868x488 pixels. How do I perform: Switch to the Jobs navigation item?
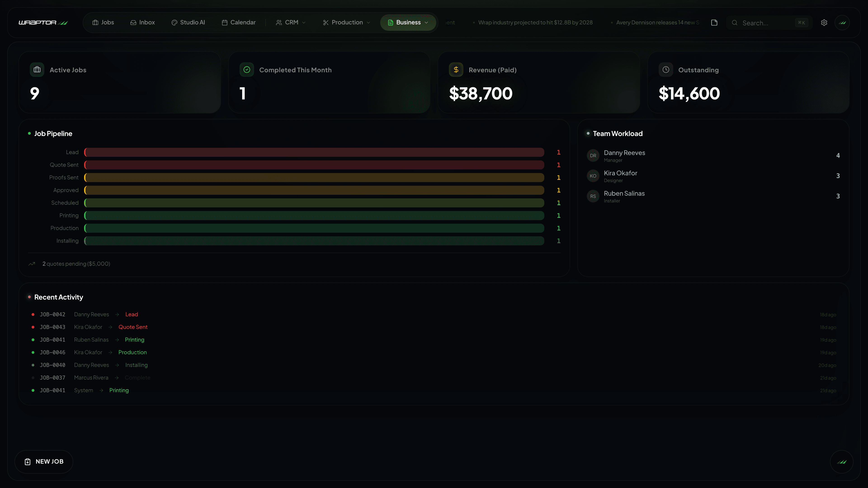[104, 23]
